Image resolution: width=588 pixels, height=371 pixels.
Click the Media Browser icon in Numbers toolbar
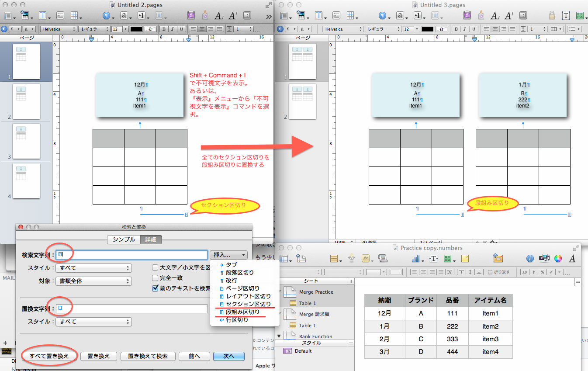544,259
